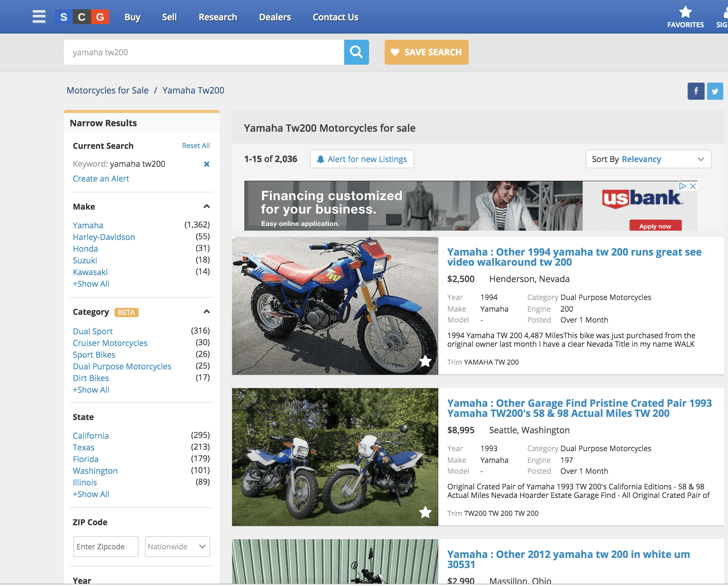Screen dimensions: 728x586
Task: Open 1993 Crated Pair TW200 photo
Action: click(335, 457)
